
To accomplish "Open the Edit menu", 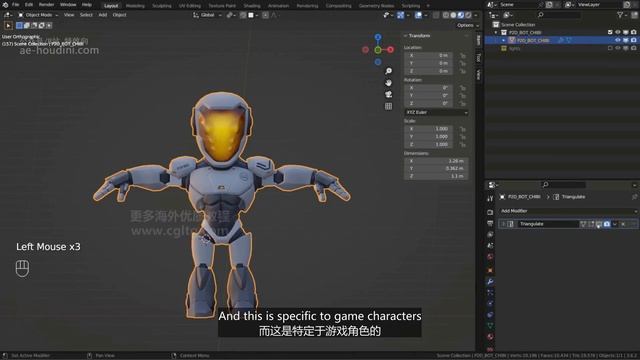I will pyautogui.click(x=29, y=5).
